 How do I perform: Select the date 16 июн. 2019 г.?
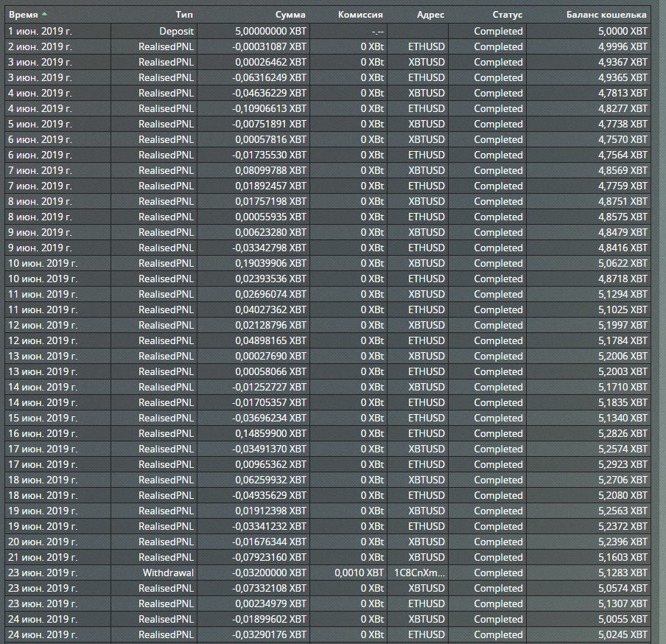point(43,433)
